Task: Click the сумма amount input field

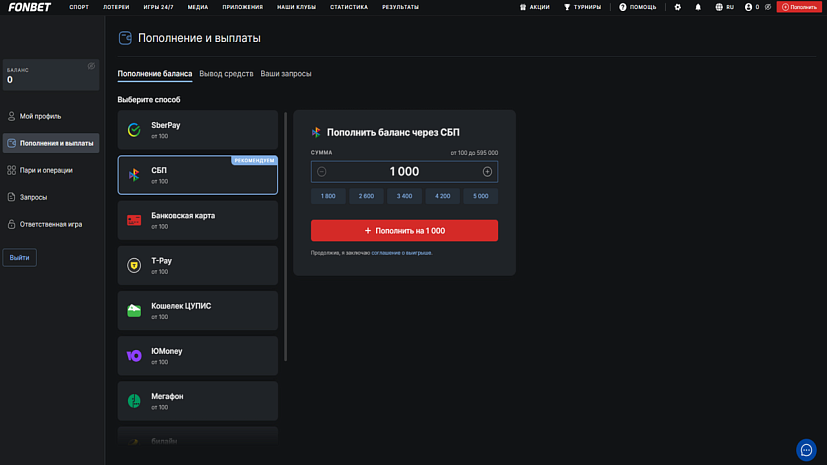Action: coord(404,172)
